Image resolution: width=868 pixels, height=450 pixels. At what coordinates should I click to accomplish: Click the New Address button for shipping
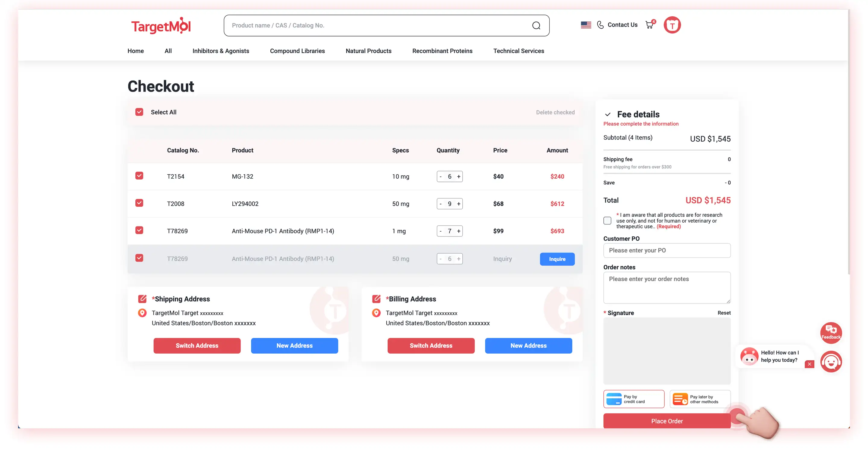click(294, 345)
